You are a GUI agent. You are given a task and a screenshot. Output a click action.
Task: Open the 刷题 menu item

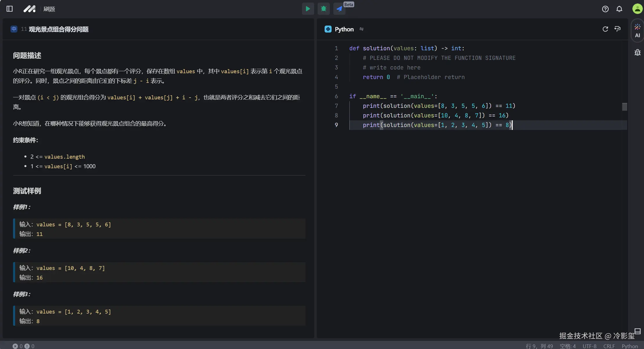pyautogui.click(x=49, y=9)
